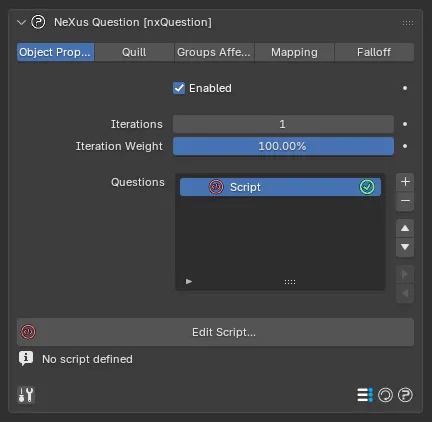Image resolution: width=432 pixels, height=422 pixels.
Task: Open the list options icon at bottom
Action: point(365,395)
